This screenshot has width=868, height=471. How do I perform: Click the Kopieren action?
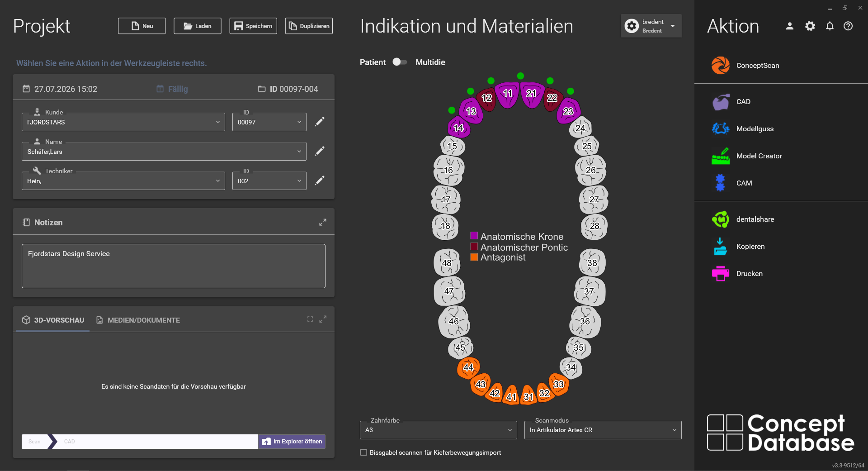[x=738, y=247]
